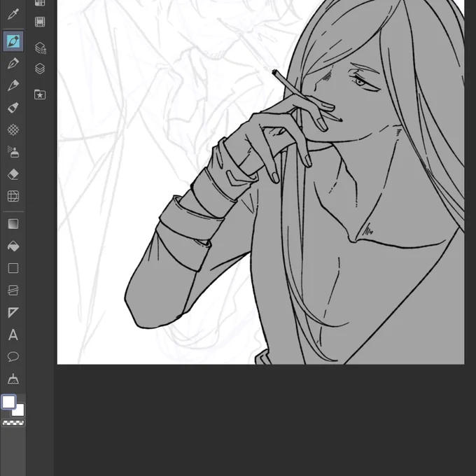The height and width of the screenshot is (476, 476).
Task: Open the Layer Property panel icon
Action: click(40, 48)
